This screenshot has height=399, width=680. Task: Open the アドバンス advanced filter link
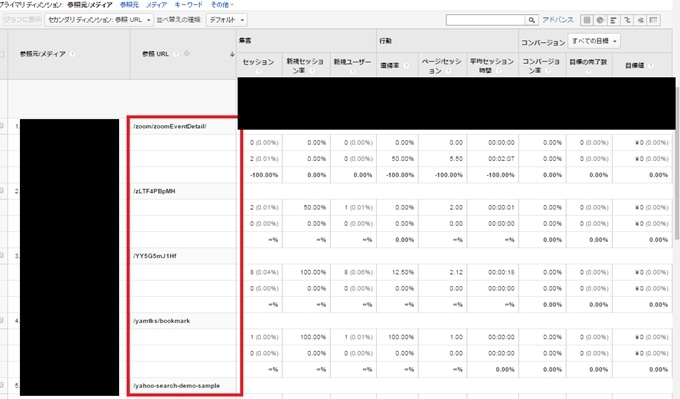pyautogui.click(x=558, y=20)
